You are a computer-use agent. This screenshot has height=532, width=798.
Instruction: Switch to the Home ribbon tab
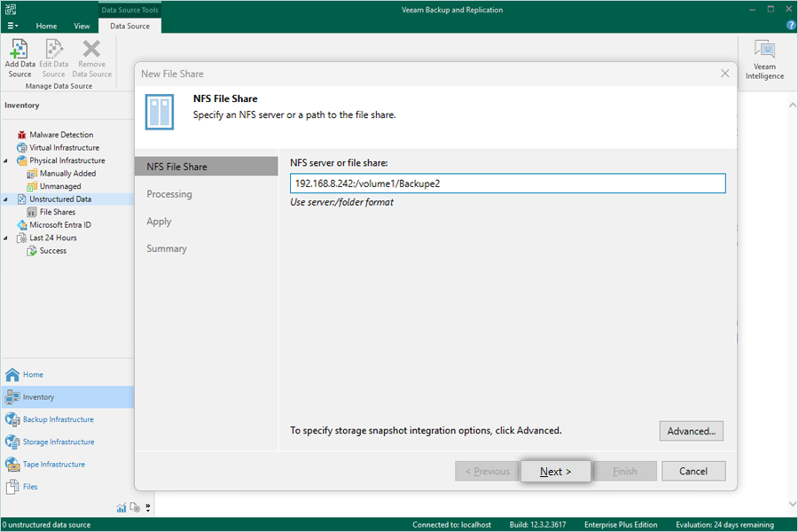click(x=46, y=26)
